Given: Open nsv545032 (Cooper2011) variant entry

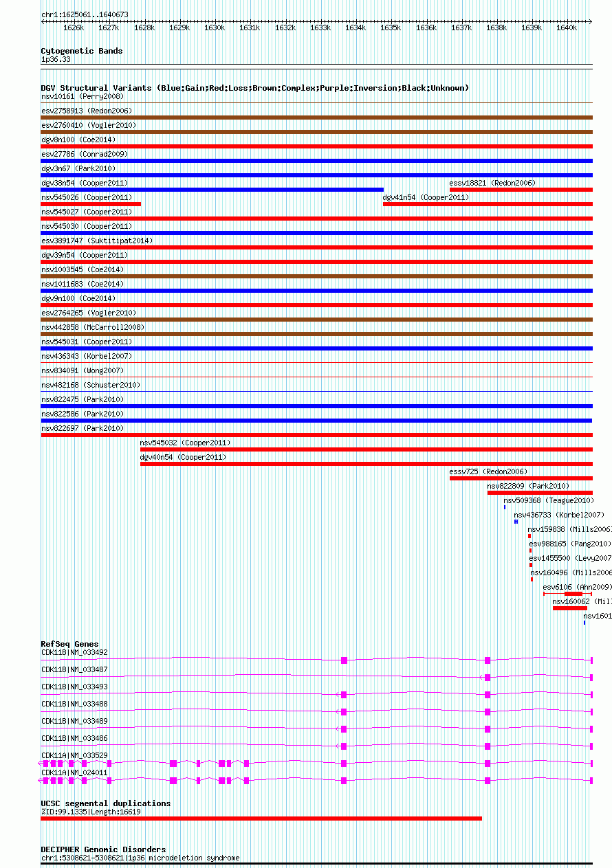Looking at the screenshot, I should coord(186,443).
